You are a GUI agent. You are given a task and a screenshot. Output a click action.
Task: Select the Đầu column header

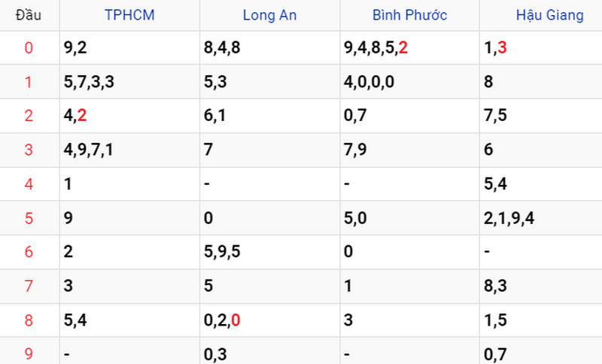pyautogui.click(x=29, y=15)
